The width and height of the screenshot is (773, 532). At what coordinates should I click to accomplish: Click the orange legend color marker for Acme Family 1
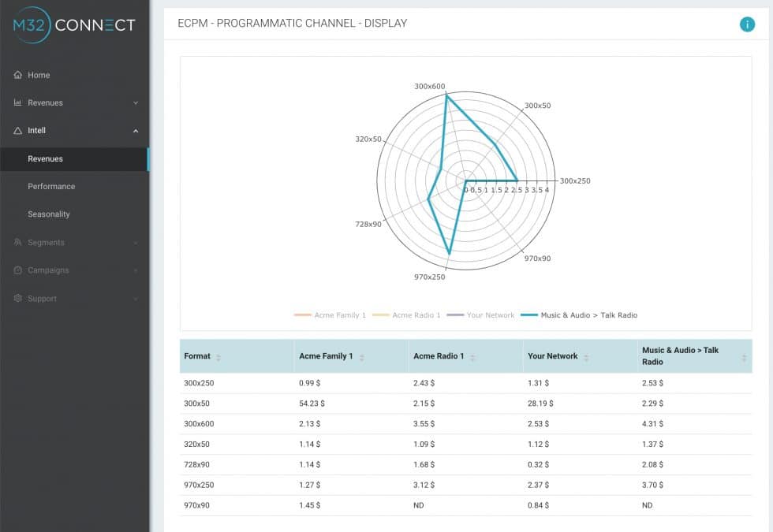tap(303, 314)
